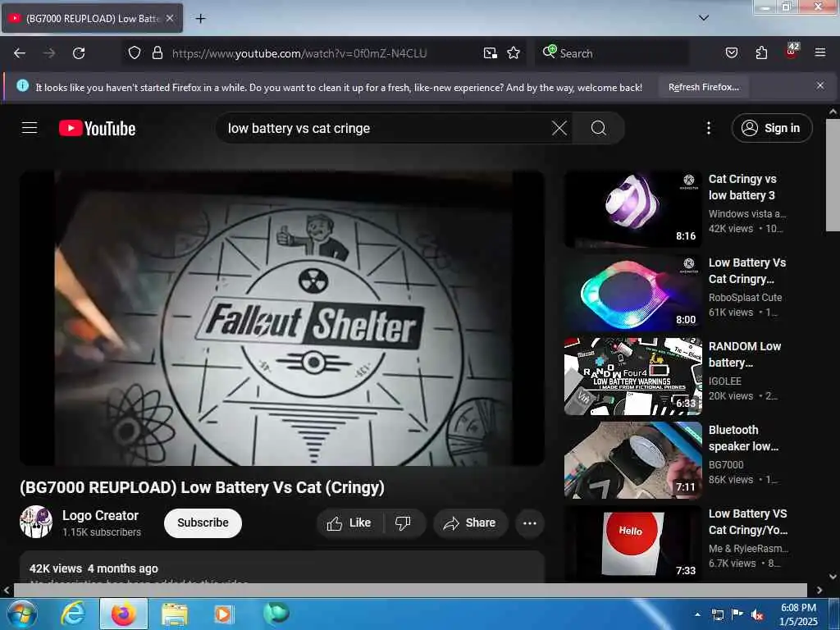Open Windows Media Player taskbar icon

[x=223, y=614]
